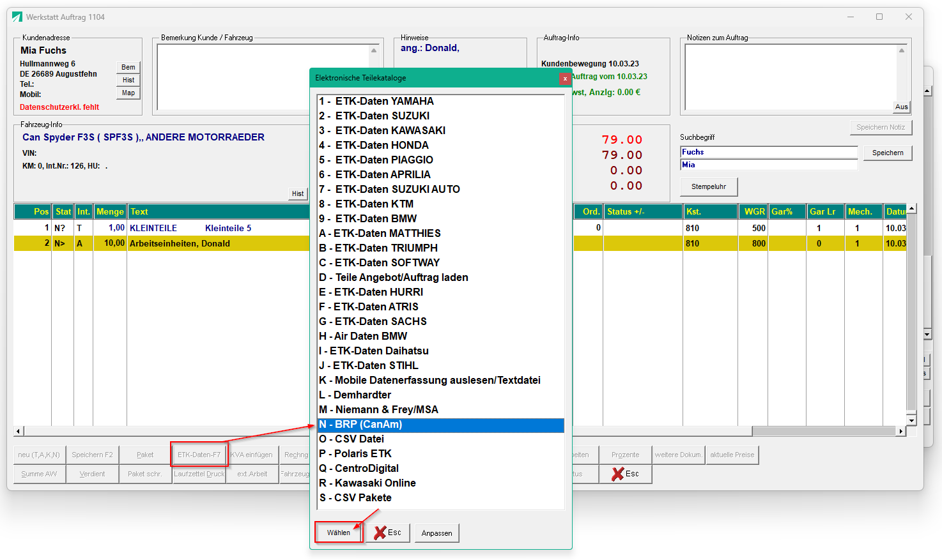Click Prozente button

click(625, 455)
